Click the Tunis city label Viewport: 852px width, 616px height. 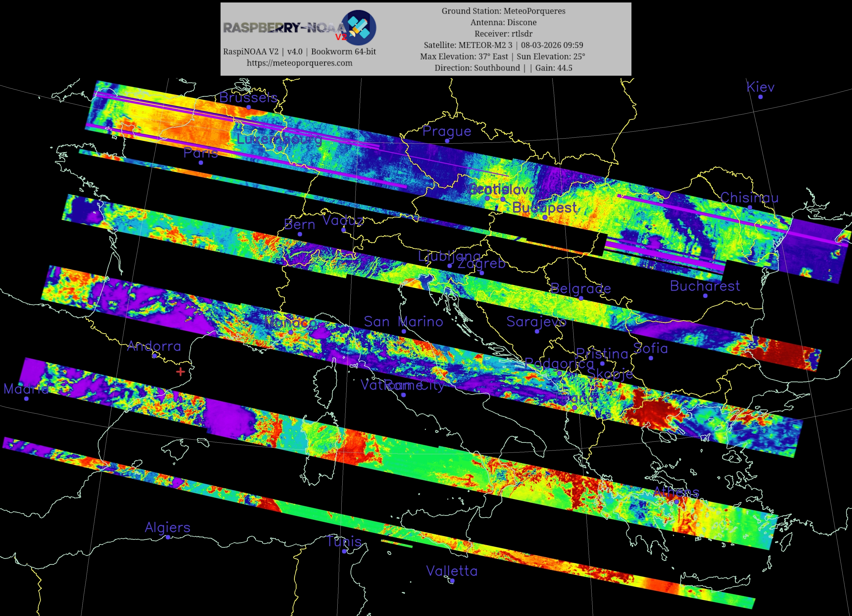pyautogui.click(x=344, y=541)
